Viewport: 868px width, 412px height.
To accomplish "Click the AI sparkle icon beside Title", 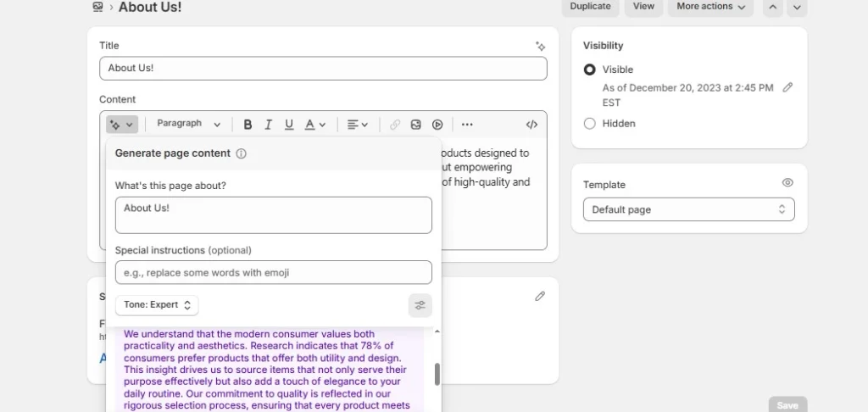I will [x=540, y=47].
